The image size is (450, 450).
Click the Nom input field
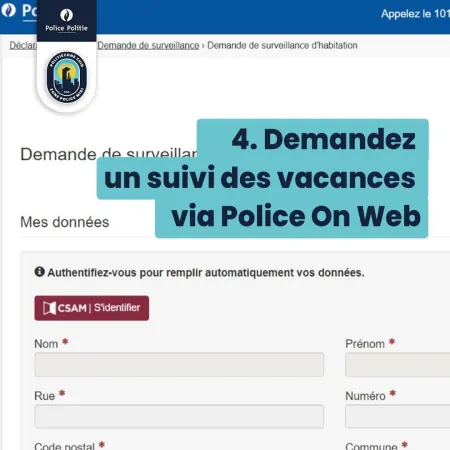(x=179, y=365)
